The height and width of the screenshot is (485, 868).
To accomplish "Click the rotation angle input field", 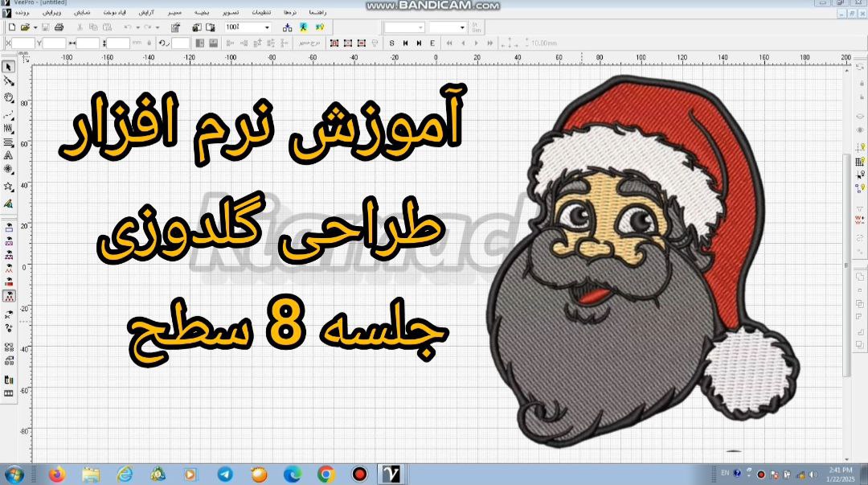I will pyautogui.click(x=181, y=43).
